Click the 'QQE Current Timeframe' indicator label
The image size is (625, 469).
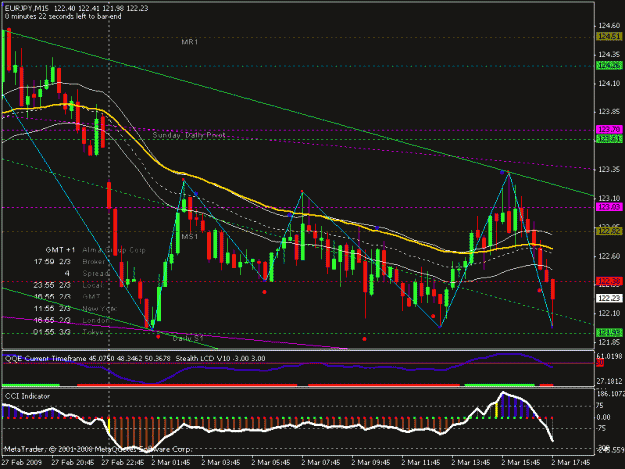coord(45,358)
